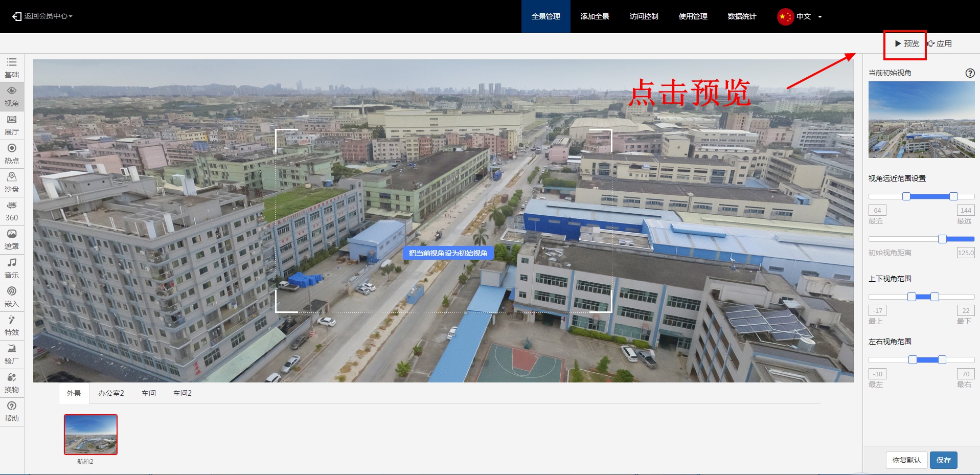Viewport: 980px width, 475px height.
Task: Select the 音乐 music icon
Action: tap(12, 268)
